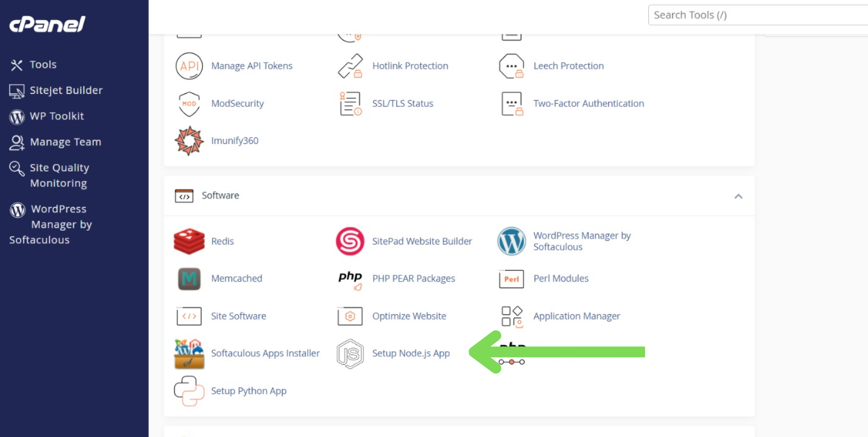This screenshot has width=868, height=437.
Task: Open WP Toolkit from the sidebar
Action: [x=56, y=116]
